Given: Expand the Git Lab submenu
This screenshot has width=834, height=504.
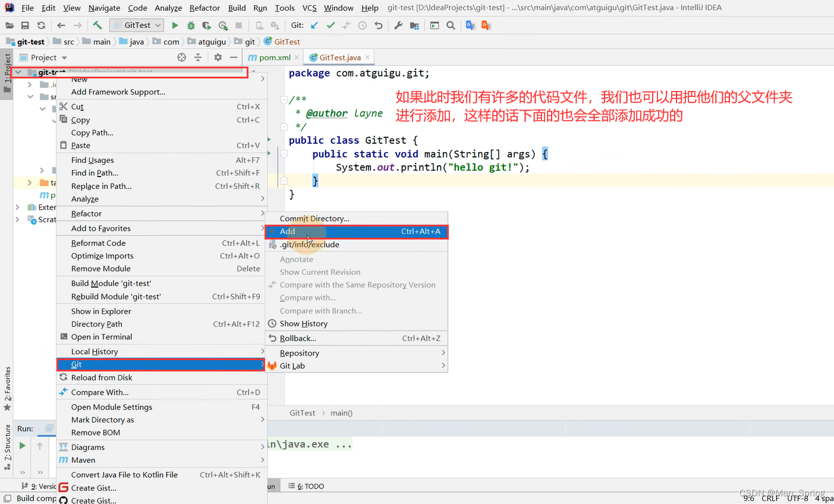Looking at the screenshot, I should tap(357, 366).
